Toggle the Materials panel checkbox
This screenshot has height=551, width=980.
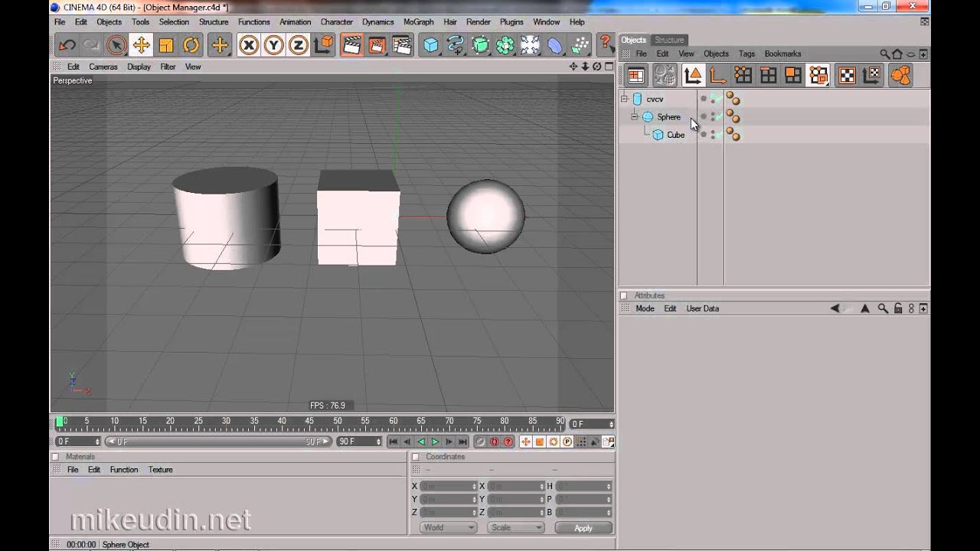click(55, 457)
